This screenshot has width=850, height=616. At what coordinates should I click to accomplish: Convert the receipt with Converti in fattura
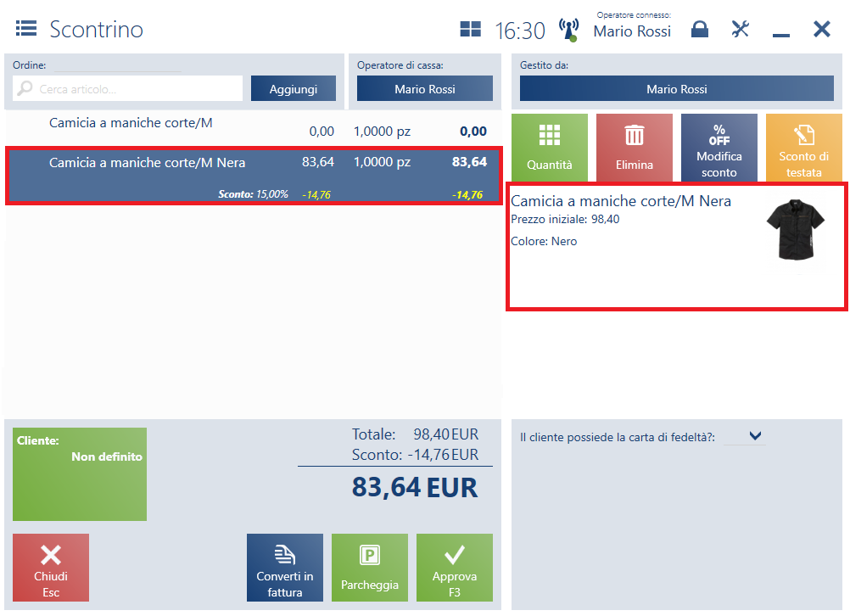tap(284, 568)
